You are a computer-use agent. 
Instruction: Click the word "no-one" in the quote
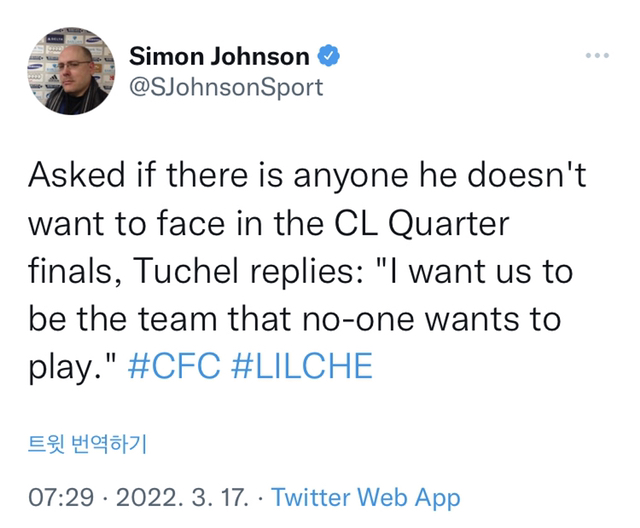pyautogui.click(x=380, y=320)
